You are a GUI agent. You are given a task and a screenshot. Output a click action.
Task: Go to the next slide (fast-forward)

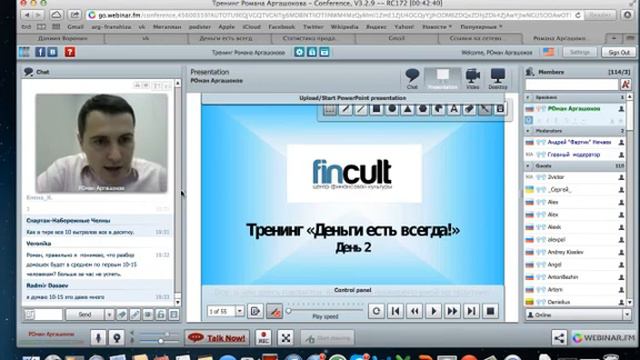point(452,311)
